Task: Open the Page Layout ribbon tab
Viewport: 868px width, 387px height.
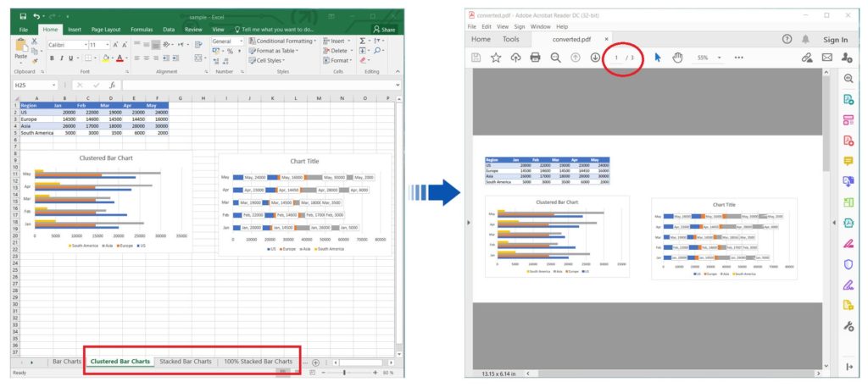Action: tap(106, 29)
